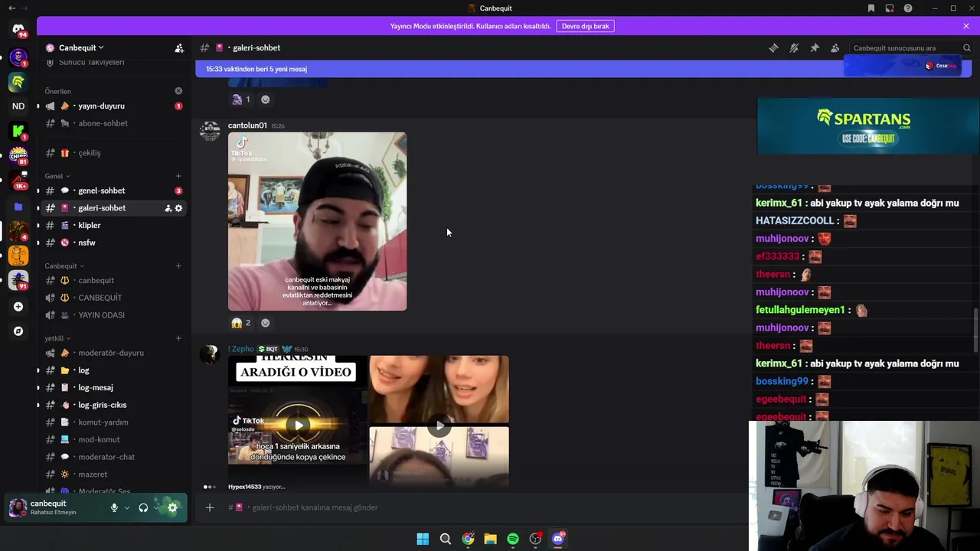
Task: Open the moderatör-duyuru channel
Action: tap(113, 353)
